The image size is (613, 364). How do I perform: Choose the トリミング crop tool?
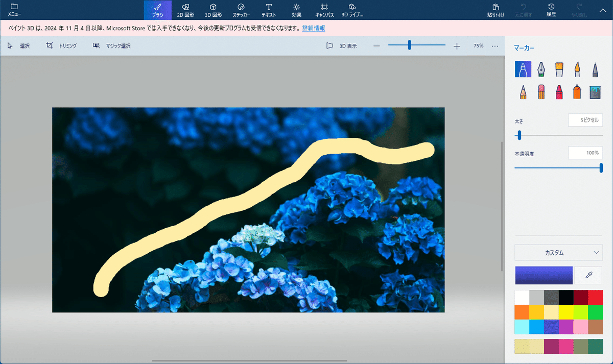pos(61,46)
